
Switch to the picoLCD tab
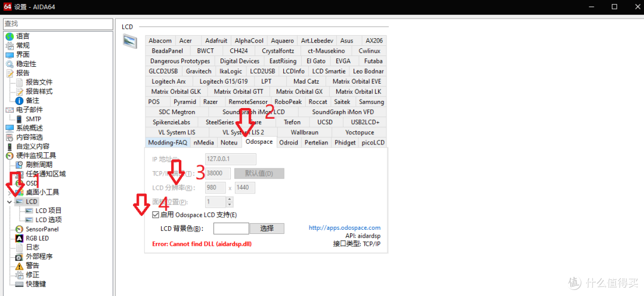pos(373,143)
